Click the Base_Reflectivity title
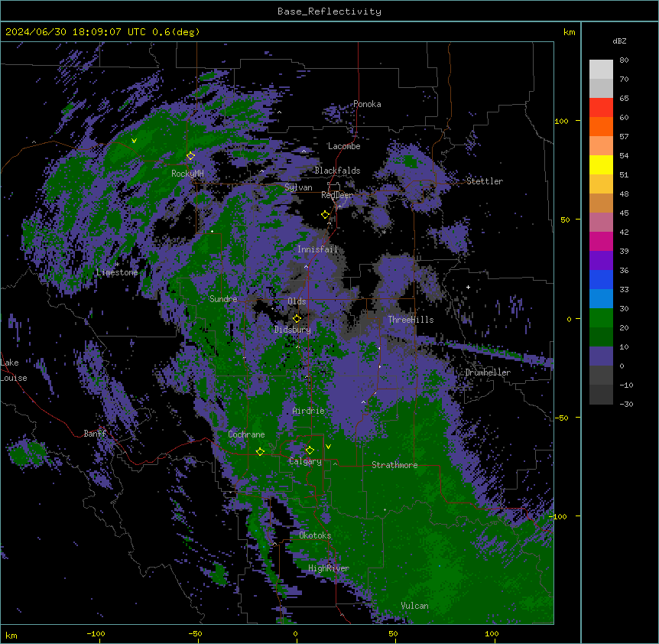 click(x=329, y=11)
